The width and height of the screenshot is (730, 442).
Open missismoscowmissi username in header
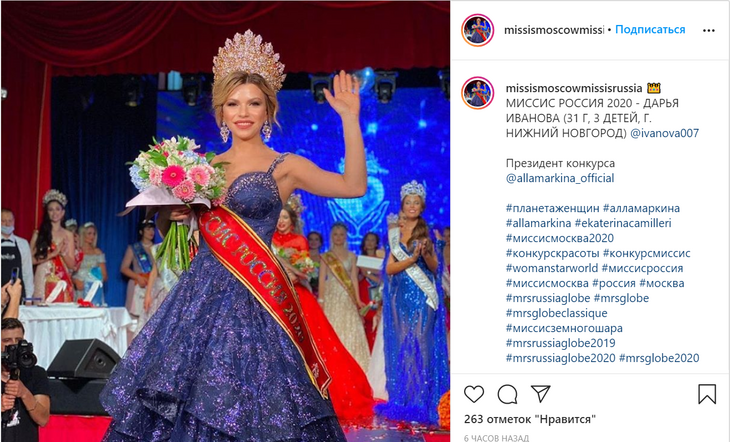tap(554, 30)
